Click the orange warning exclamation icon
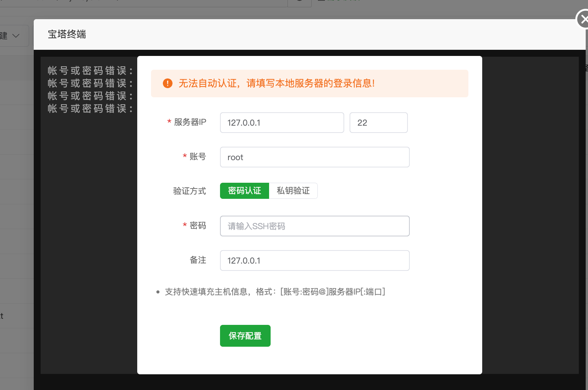 168,83
